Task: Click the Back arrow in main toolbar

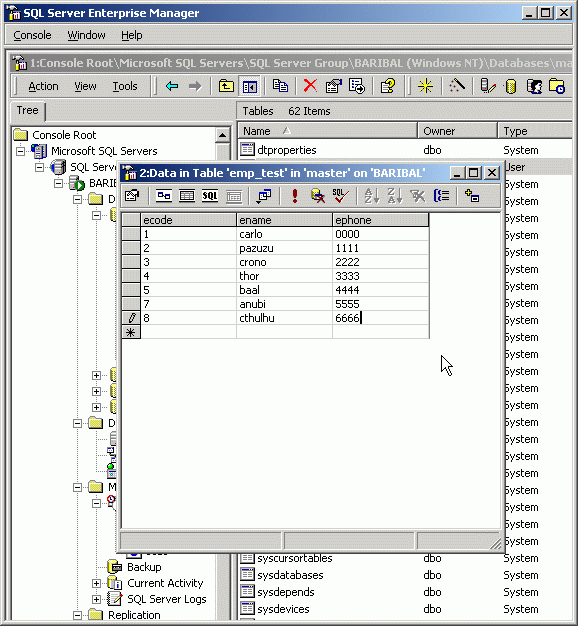Action: point(172,86)
